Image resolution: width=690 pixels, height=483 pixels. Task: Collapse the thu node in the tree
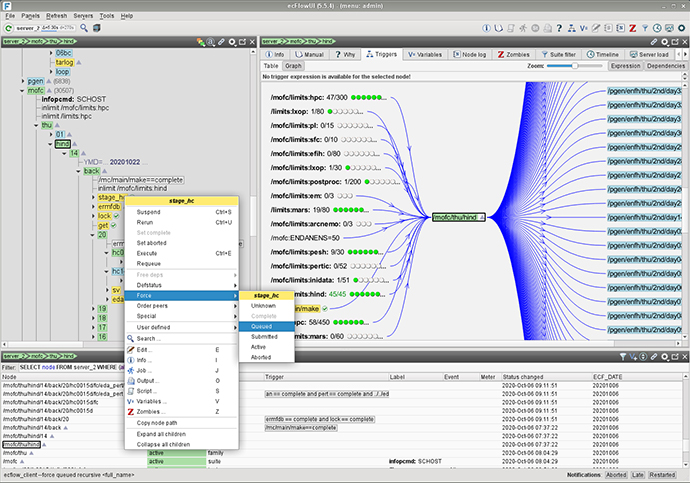[36, 125]
